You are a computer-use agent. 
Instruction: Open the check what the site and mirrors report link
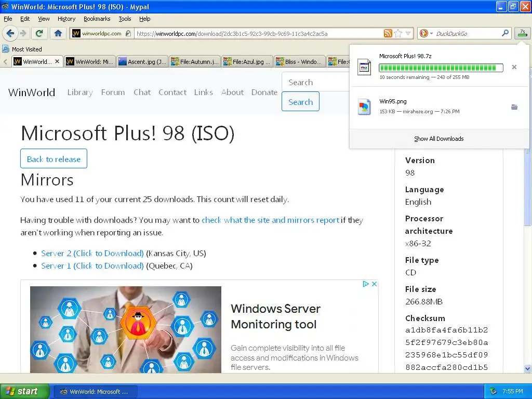270,220
